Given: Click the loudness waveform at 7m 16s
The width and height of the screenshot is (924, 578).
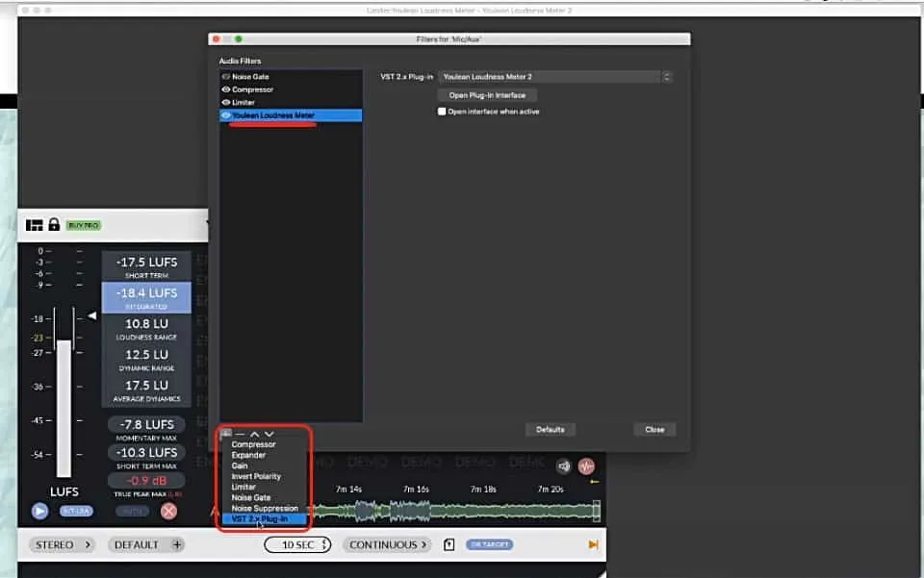Looking at the screenshot, I should pos(416,511).
